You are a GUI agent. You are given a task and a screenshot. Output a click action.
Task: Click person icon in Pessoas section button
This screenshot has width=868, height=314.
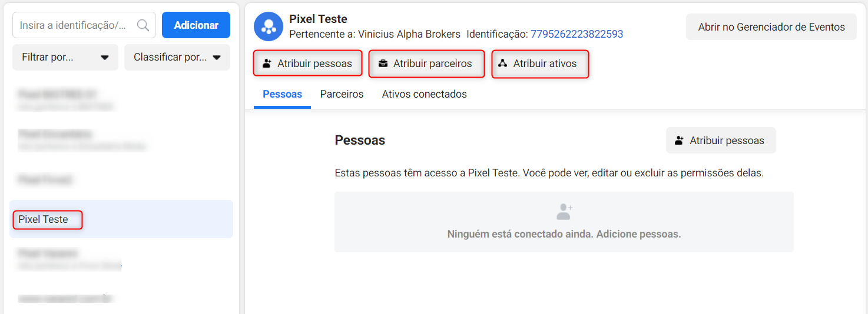[x=680, y=141]
